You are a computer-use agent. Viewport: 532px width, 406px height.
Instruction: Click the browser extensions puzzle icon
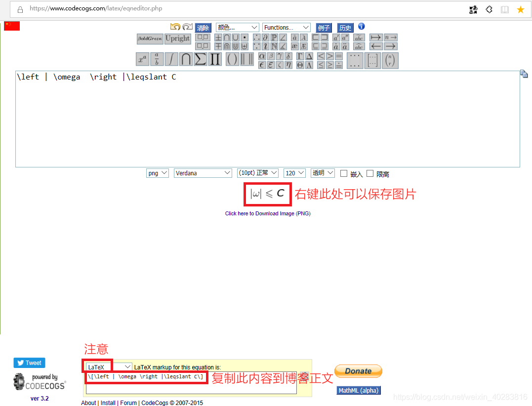pyautogui.click(x=489, y=9)
